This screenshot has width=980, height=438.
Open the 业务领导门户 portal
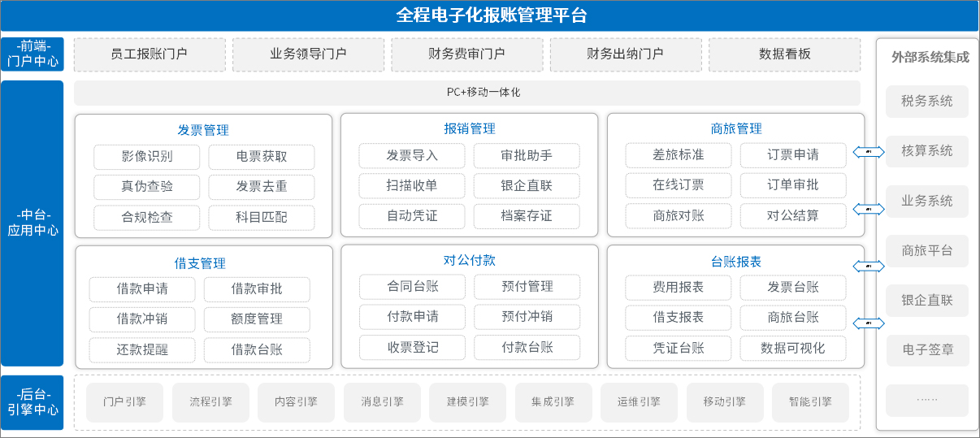tap(308, 54)
